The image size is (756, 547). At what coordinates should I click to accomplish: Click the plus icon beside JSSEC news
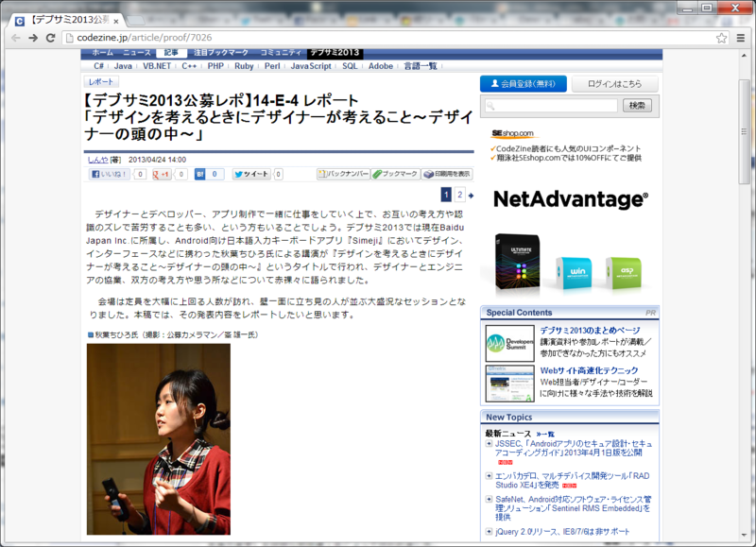coord(489,444)
